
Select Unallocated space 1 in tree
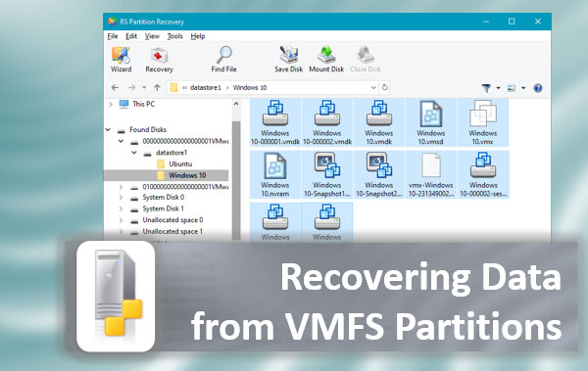point(167,232)
